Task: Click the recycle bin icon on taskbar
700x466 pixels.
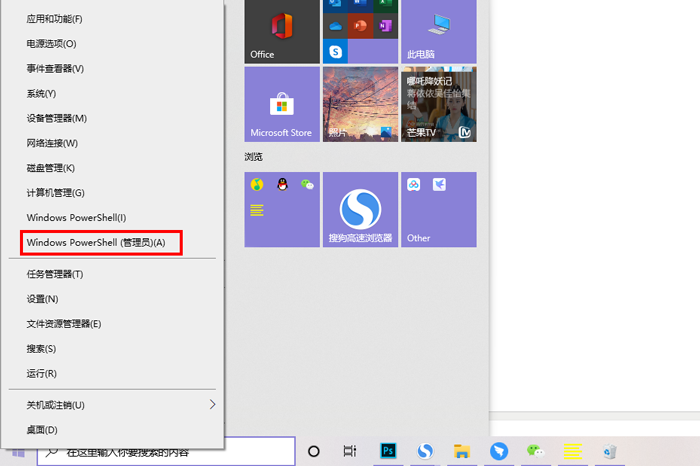Action: [x=609, y=451]
